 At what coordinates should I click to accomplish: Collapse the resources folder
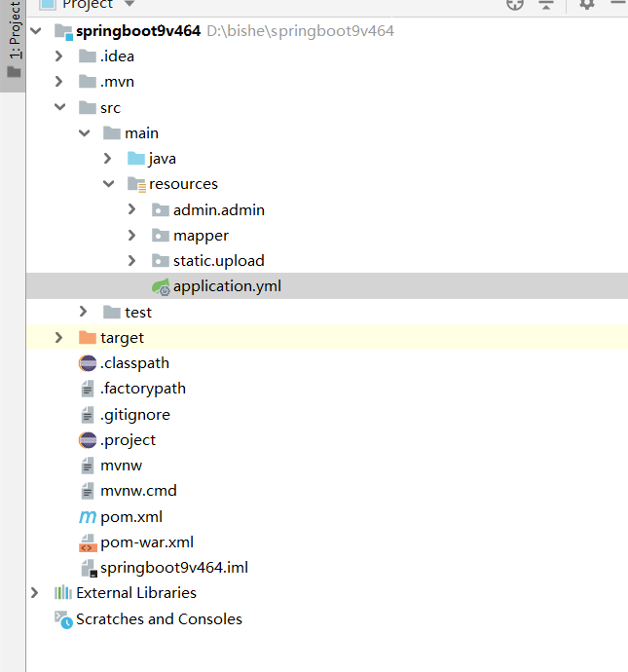[108, 184]
